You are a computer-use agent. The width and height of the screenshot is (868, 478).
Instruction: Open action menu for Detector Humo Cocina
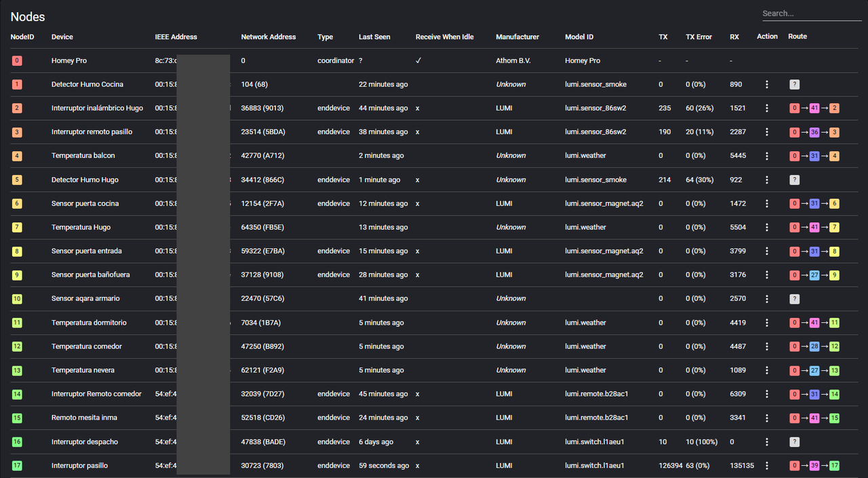(767, 85)
